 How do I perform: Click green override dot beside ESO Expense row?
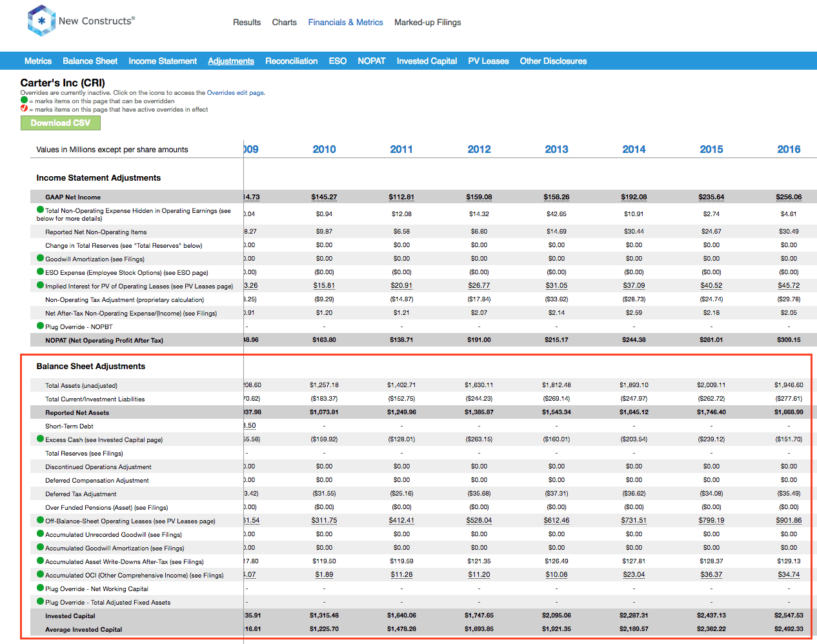point(40,272)
